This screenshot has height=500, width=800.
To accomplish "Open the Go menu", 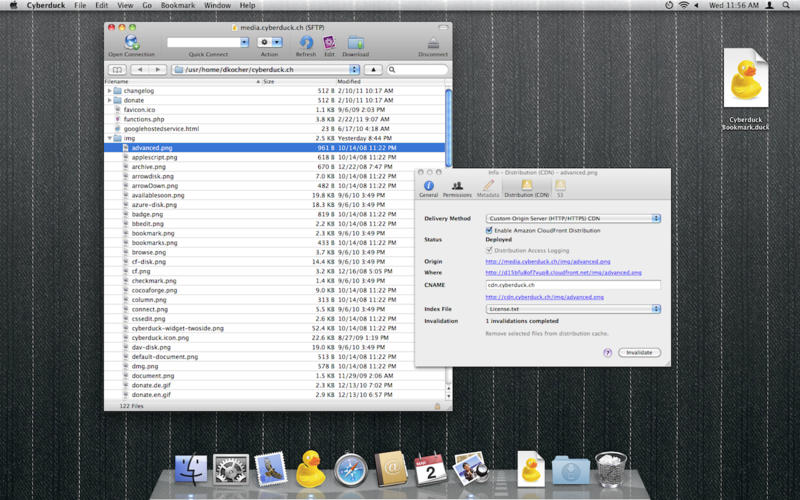I will (147, 6).
